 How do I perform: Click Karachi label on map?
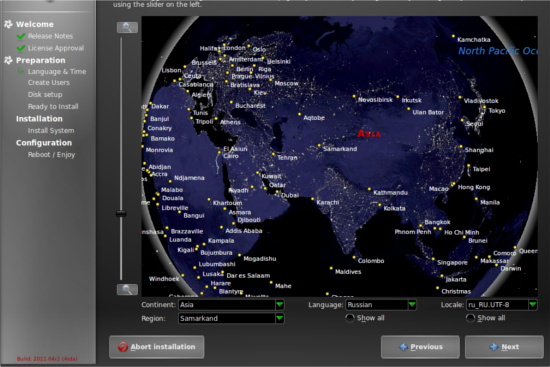point(328,202)
